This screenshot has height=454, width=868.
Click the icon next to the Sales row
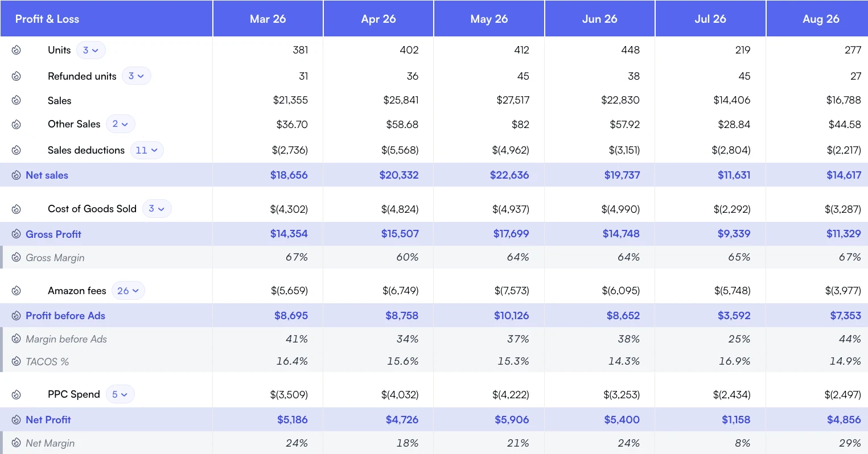pyautogui.click(x=17, y=101)
